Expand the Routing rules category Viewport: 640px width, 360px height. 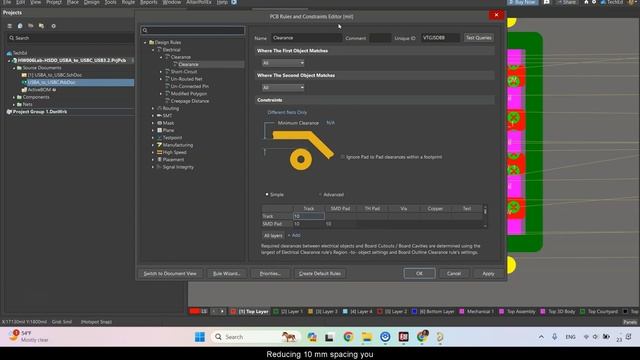pyautogui.click(x=153, y=109)
